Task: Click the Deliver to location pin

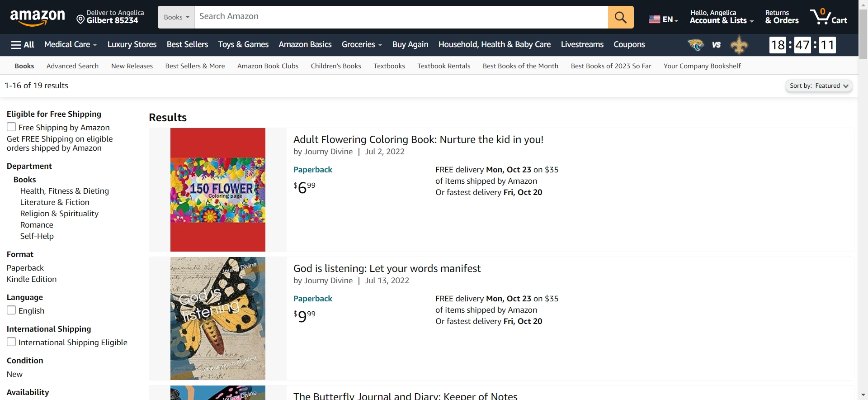Action: click(x=80, y=19)
